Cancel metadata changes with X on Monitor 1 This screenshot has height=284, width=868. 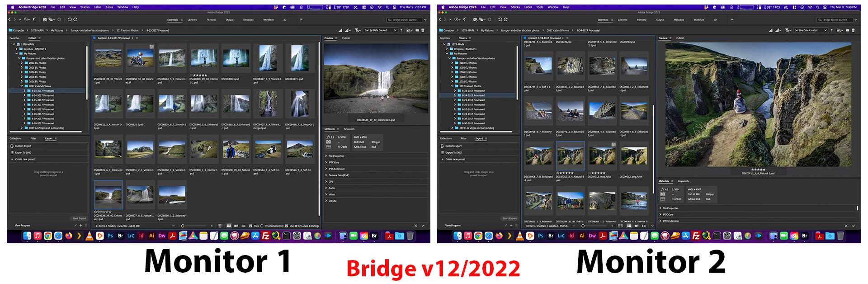[416, 226]
